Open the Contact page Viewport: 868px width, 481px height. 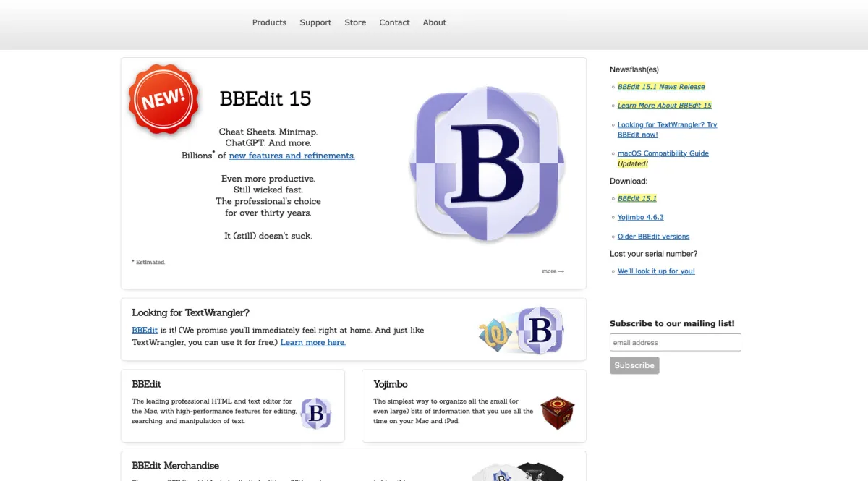[x=394, y=22]
